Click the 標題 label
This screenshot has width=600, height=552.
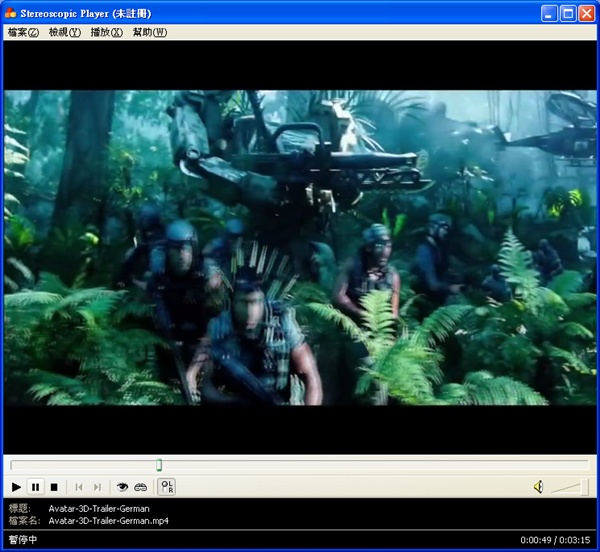(19, 508)
